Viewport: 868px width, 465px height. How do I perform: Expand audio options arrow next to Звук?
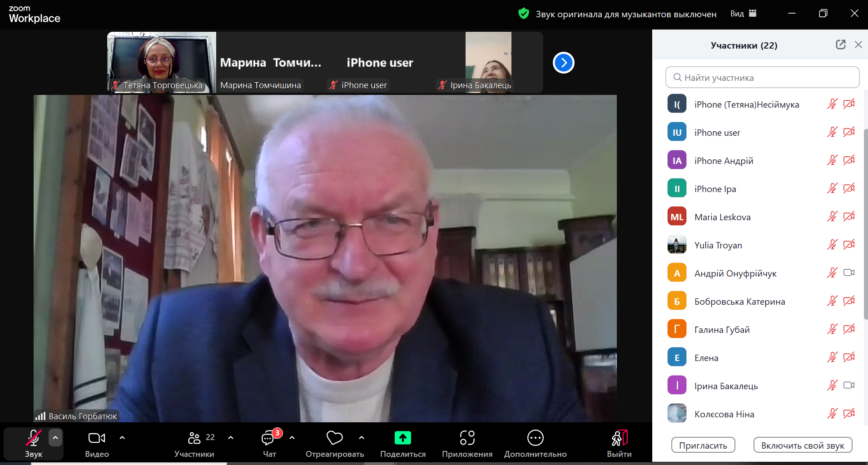55,438
